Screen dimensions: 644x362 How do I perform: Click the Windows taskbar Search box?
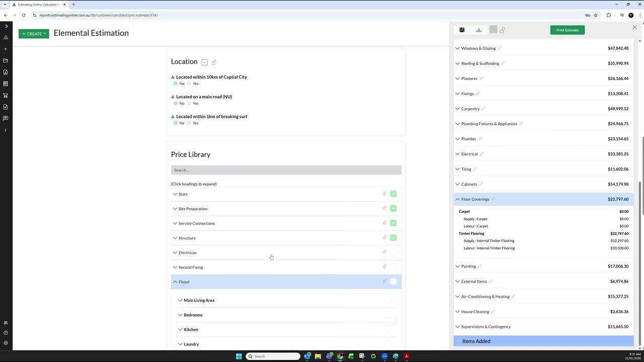273,356
